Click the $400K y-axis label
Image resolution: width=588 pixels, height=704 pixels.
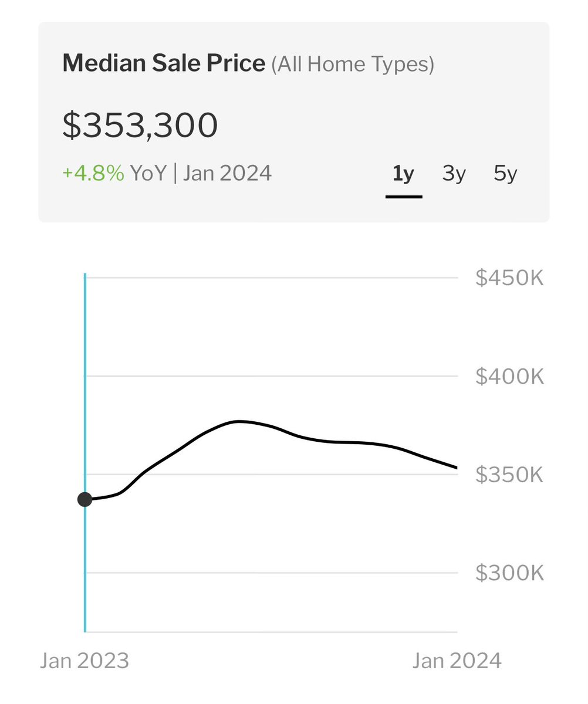509,377
